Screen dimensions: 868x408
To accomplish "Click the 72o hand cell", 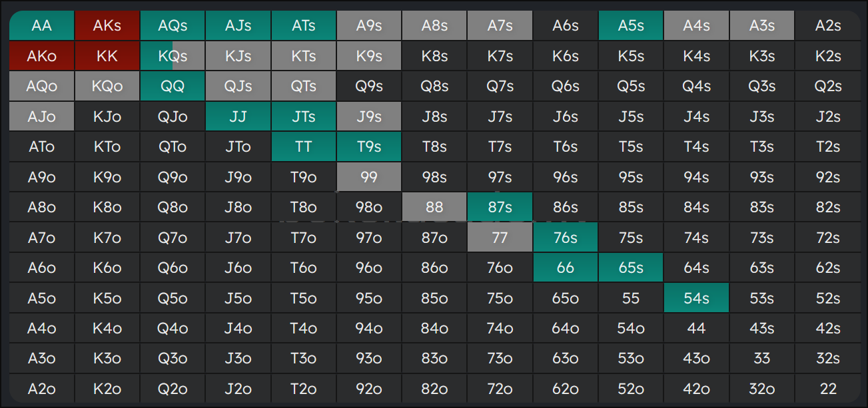I will 500,389.
